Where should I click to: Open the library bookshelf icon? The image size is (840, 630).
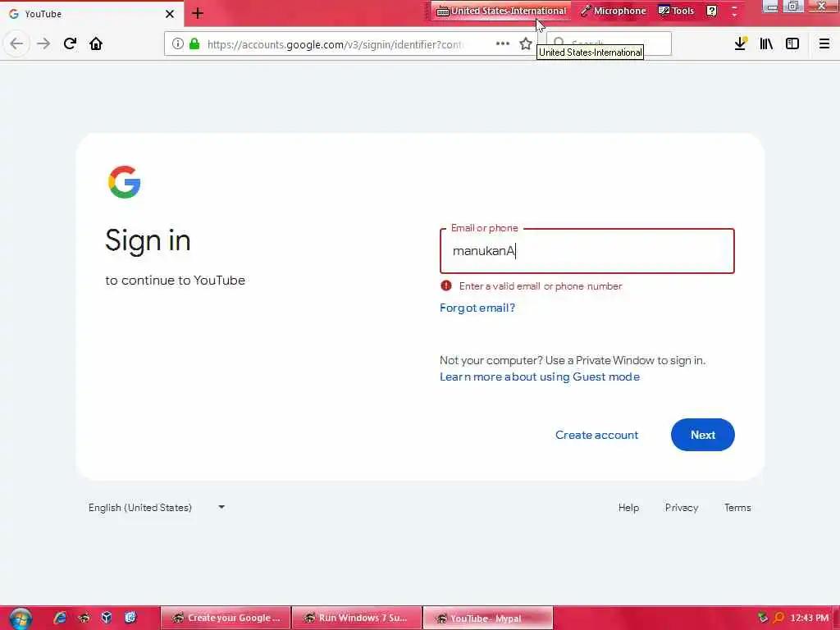tap(766, 43)
